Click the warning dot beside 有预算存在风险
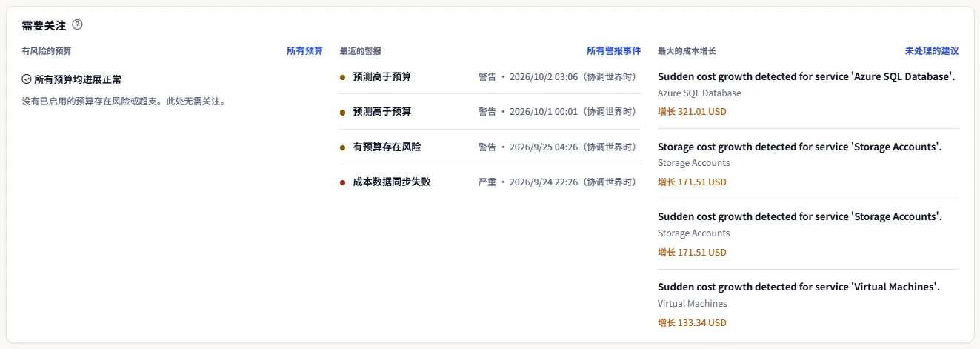The image size is (980, 349). pyautogui.click(x=342, y=147)
